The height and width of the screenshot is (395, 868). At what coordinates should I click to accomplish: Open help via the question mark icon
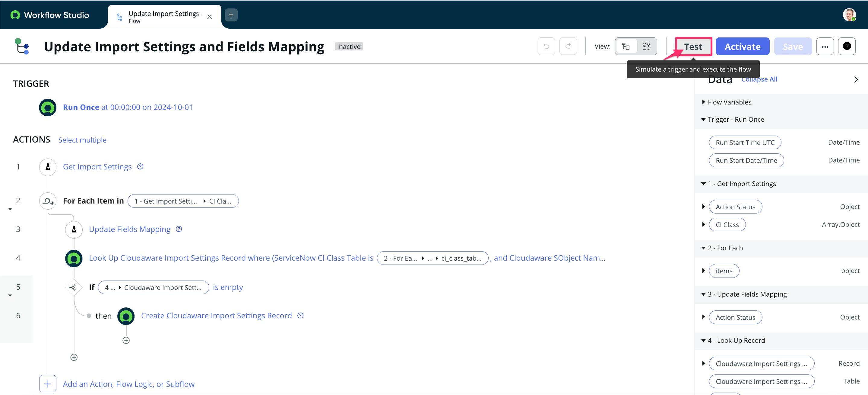click(x=847, y=46)
